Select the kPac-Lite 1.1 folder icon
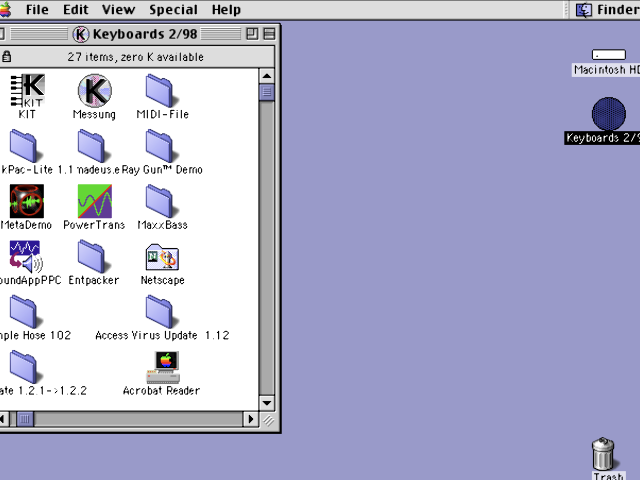Viewport: 640px width, 480px height. [27, 146]
